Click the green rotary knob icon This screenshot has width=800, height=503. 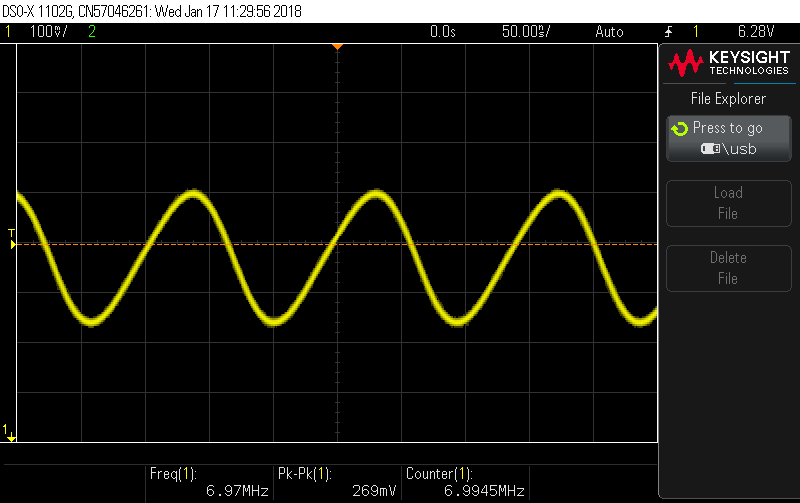680,129
